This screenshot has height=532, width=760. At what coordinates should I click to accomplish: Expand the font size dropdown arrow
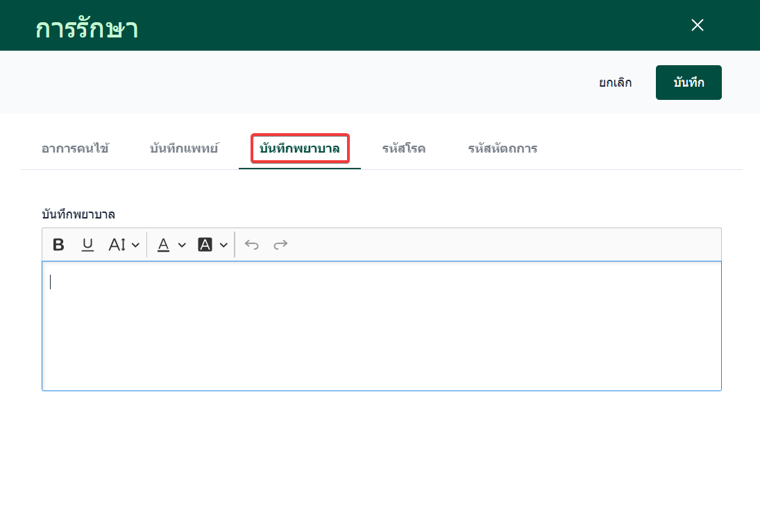coord(136,245)
